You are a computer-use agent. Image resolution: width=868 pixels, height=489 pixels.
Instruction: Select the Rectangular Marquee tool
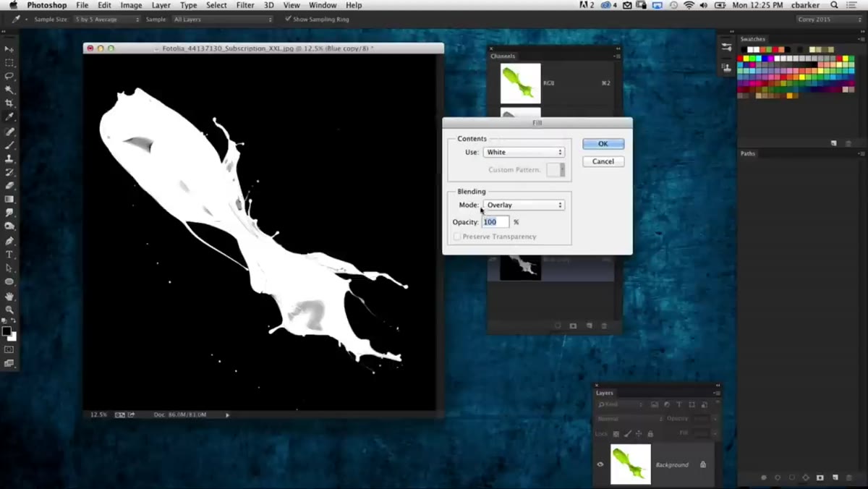9,62
